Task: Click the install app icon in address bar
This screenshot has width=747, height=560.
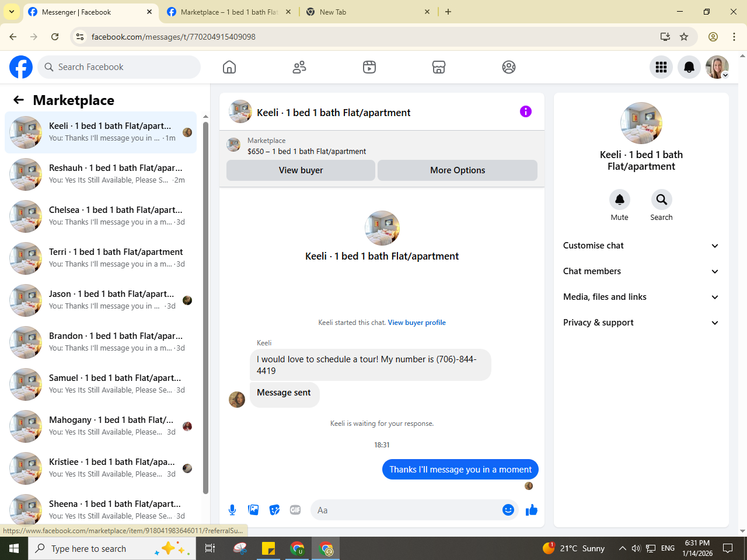Action: 665,37
